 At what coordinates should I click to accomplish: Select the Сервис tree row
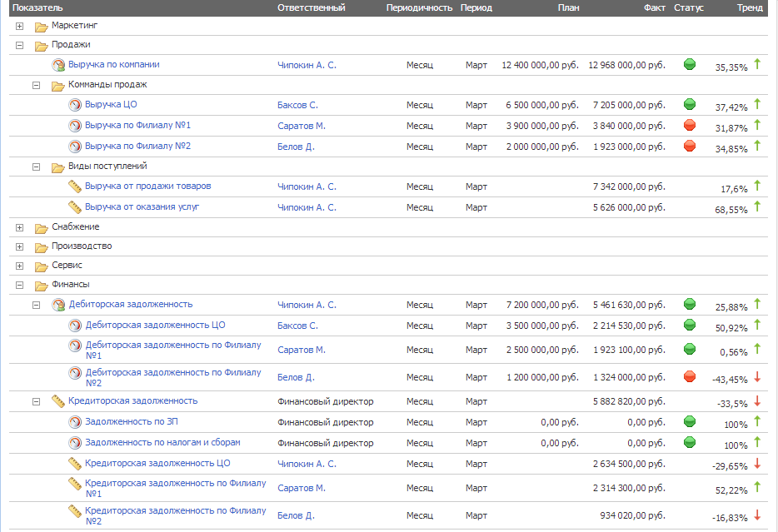tap(67, 266)
